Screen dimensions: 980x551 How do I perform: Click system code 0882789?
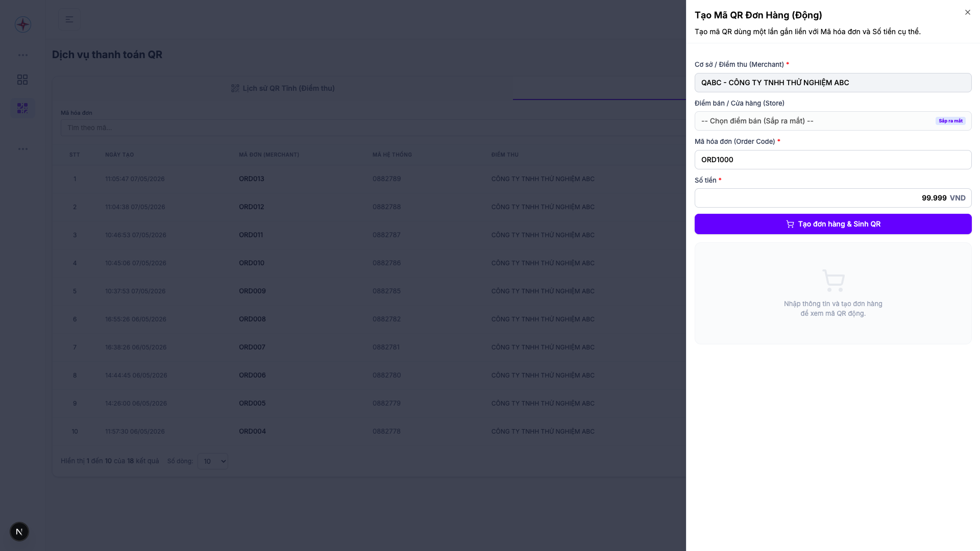coord(386,179)
